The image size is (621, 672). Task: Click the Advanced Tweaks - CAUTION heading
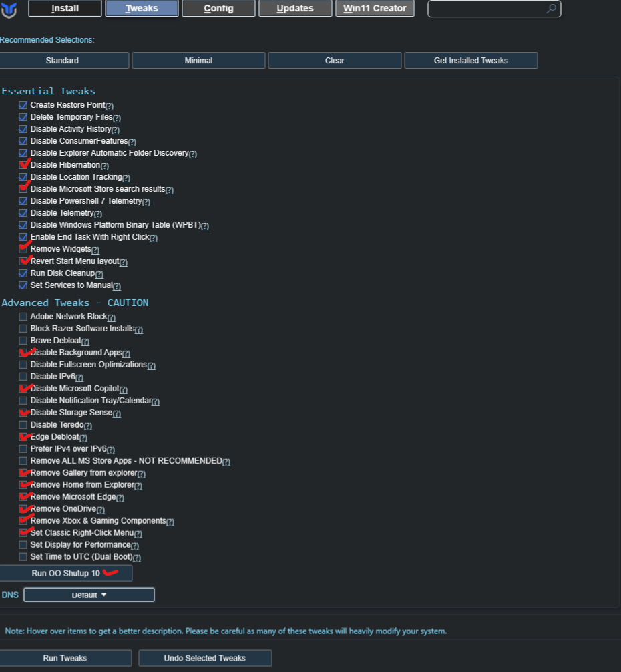coord(75,303)
